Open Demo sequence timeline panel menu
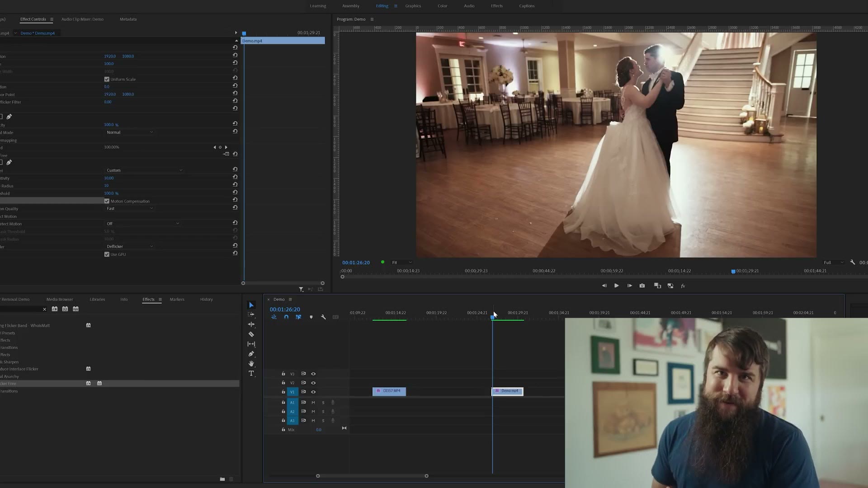868x488 pixels. coord(290,299)
